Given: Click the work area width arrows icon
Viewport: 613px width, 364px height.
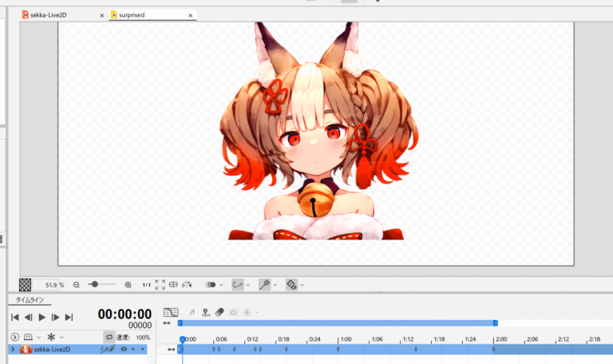Looking at the screenshot, I should (167, 323).
